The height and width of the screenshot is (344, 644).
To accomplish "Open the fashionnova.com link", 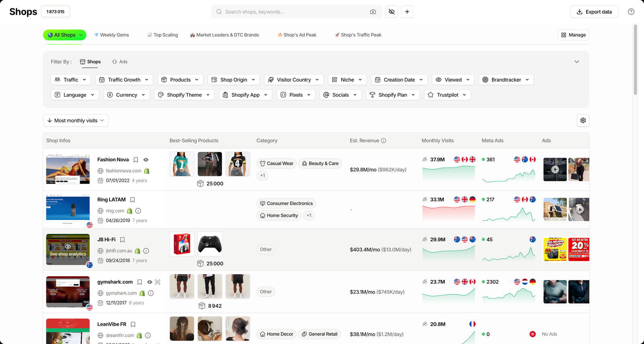I will [x=124, y=171].
